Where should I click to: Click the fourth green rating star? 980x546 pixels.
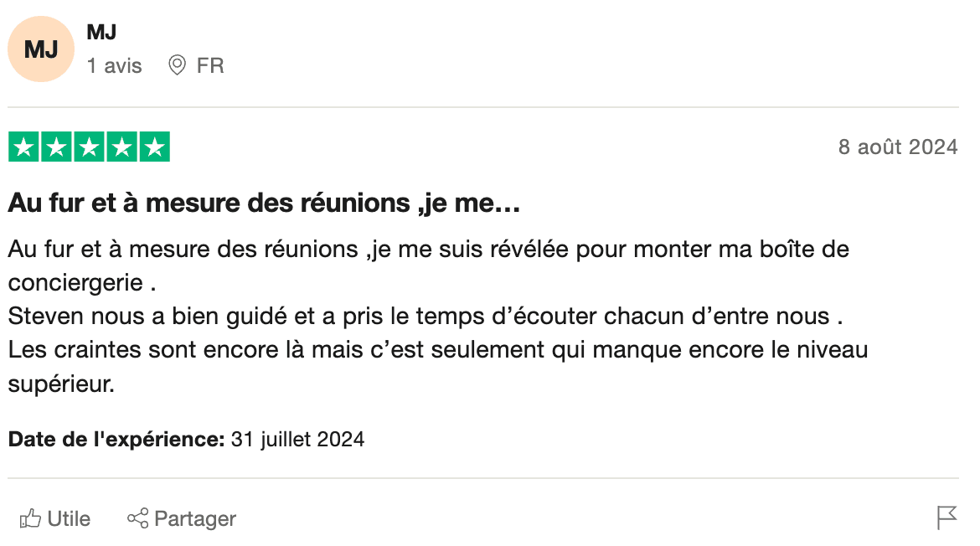click(x=122, y=147)
